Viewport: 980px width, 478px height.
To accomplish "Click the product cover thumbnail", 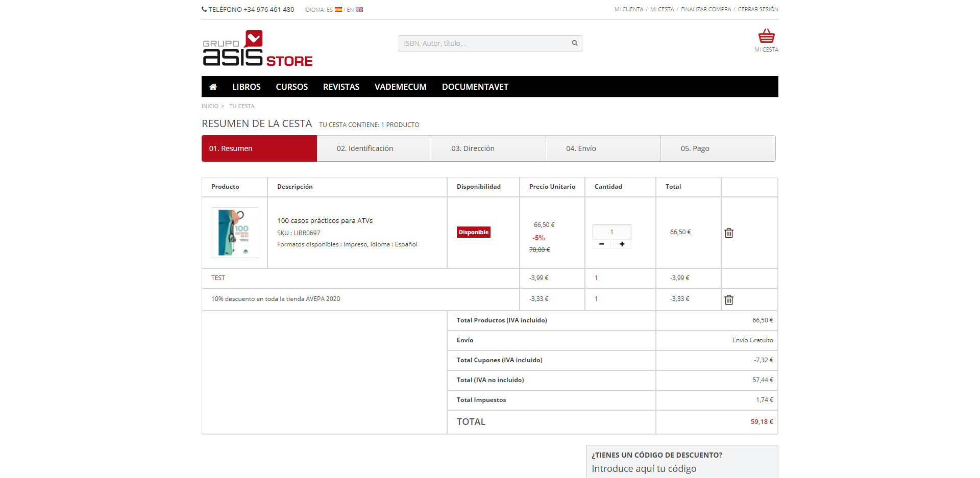I will click(235, 233).
